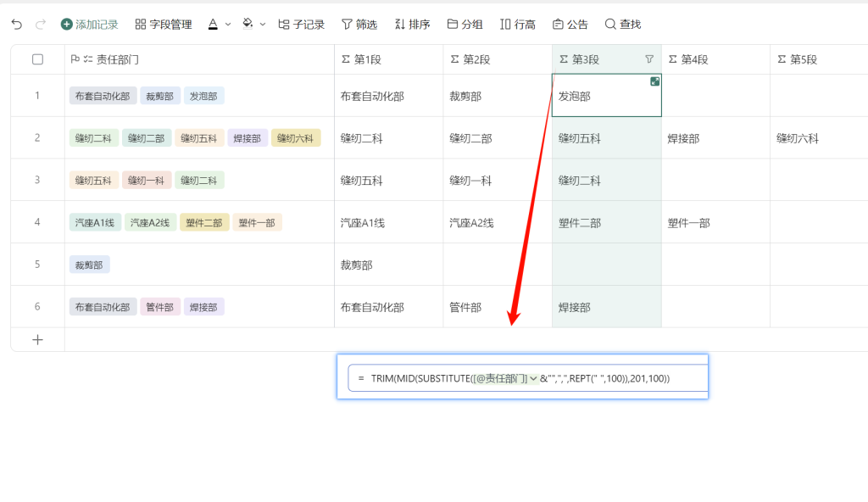The height and width of the screenshot is (502, 868).
Task: Open 查找 search tool
Action: (623, 25)
